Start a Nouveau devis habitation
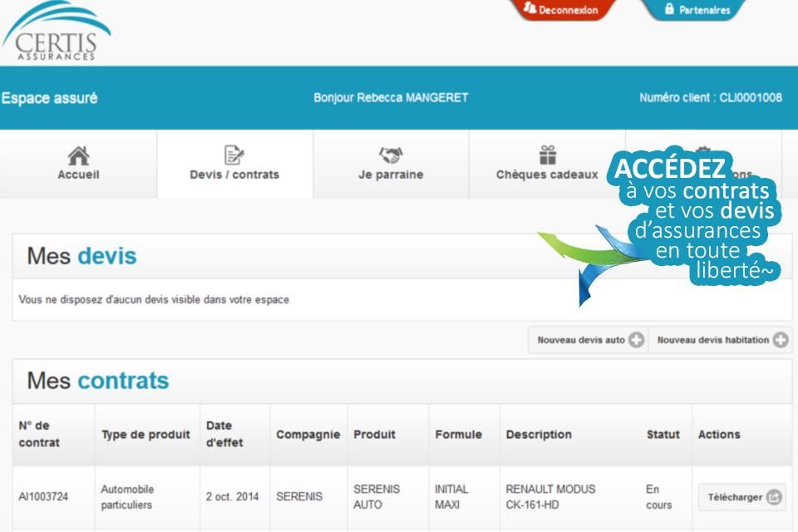The image size is (798, 532). [721, 339]
